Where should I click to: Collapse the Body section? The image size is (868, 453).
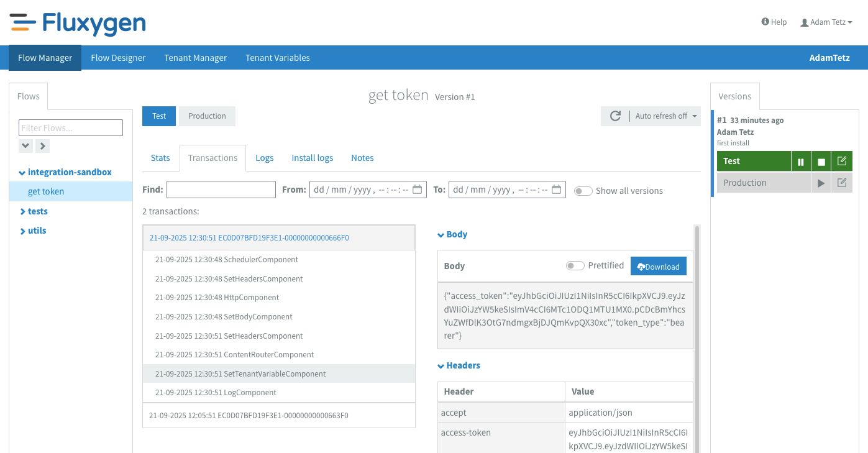[x=452, y=234]
